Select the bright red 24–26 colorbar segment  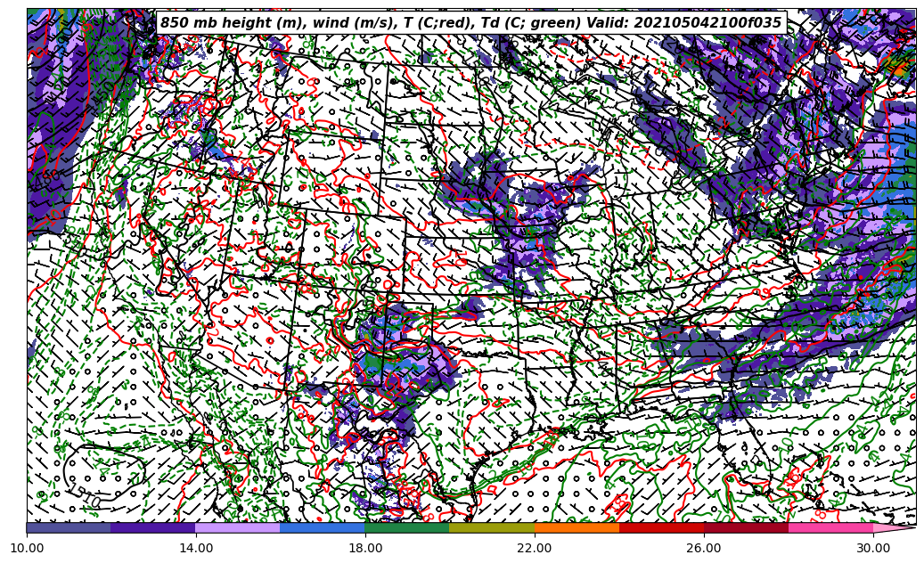coord(661,527)
